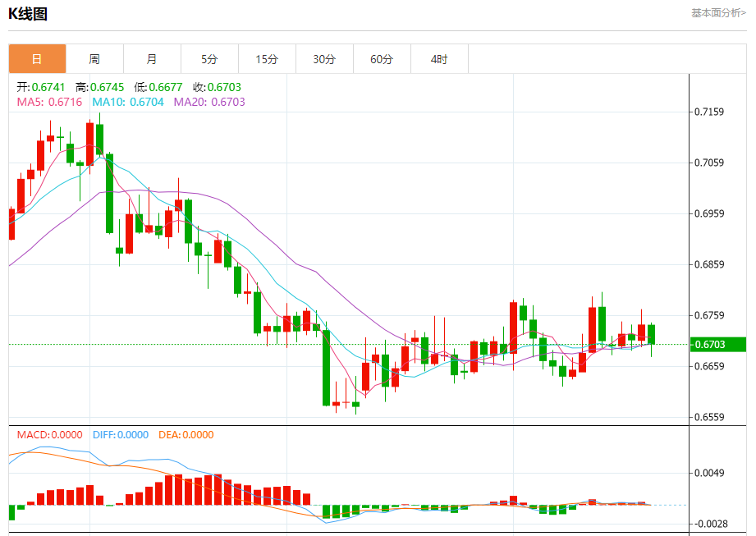Click the green 0.6703 current price tag
Image resolution: width=756 pixels, height=536 pixels.
click(x=718, y=344)
